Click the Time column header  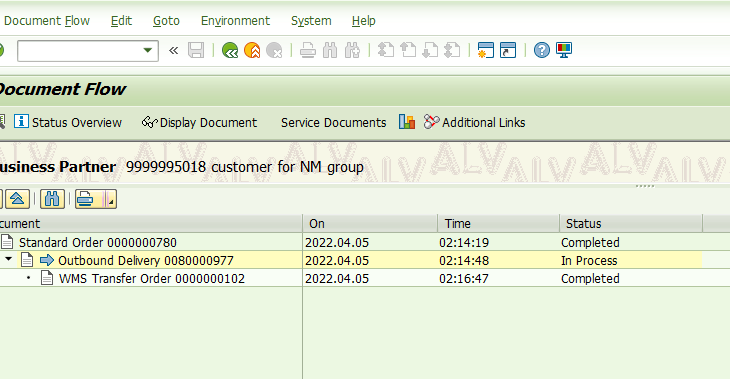coord(498,223)
